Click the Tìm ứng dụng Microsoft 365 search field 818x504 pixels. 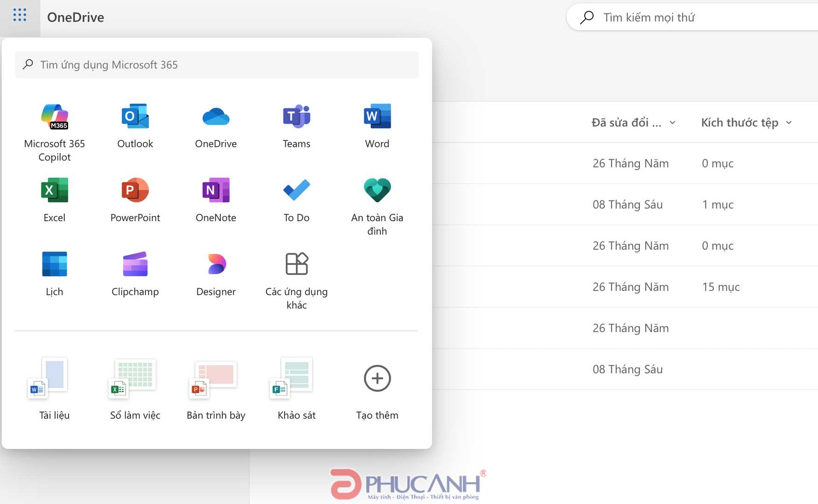click(217, 65)
